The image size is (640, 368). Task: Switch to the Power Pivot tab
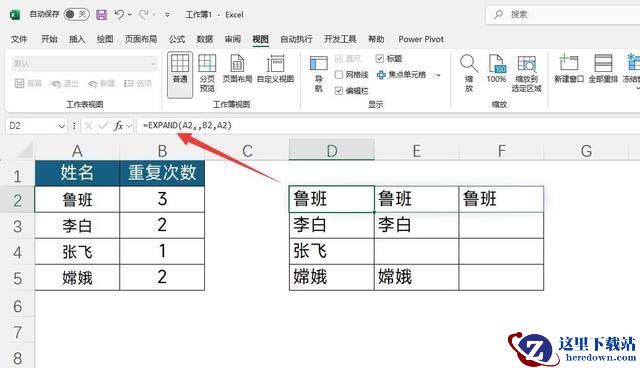(x=421, y=39)
